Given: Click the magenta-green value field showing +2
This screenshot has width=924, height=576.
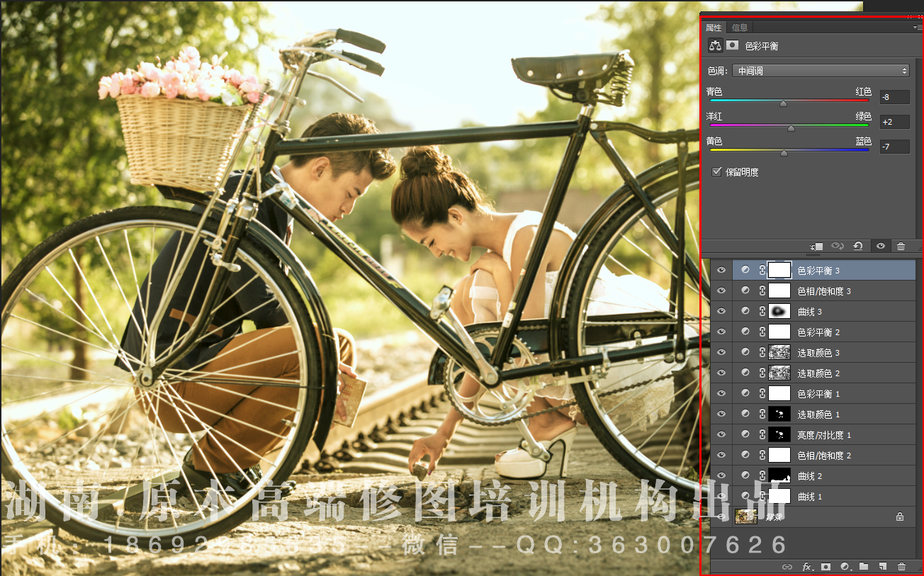Looking at the screenshot, I should [894, 122].
